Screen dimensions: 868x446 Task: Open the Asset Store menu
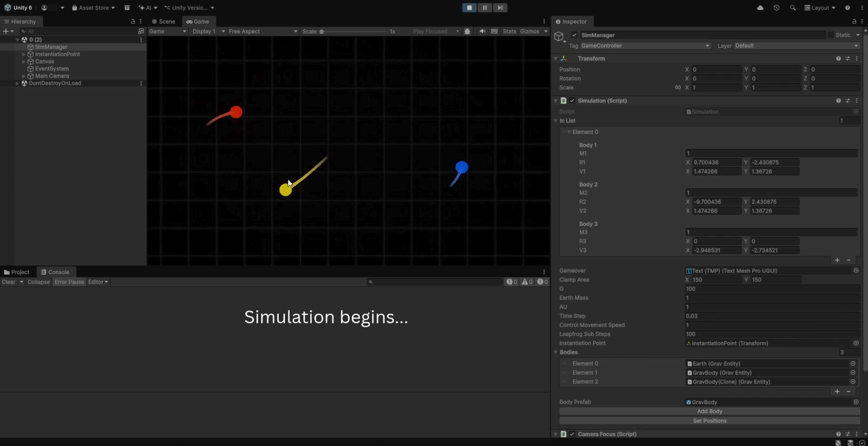93,8
